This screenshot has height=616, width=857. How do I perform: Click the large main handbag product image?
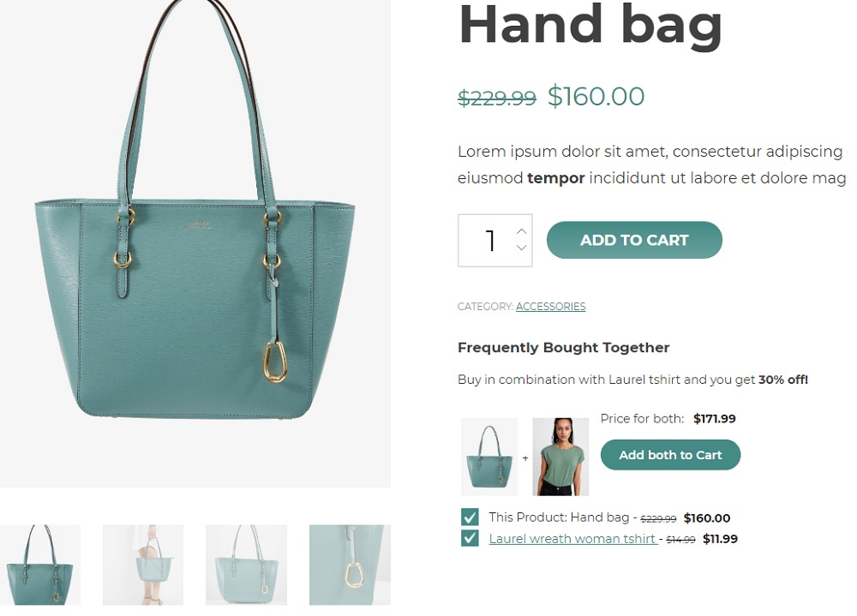195,243
